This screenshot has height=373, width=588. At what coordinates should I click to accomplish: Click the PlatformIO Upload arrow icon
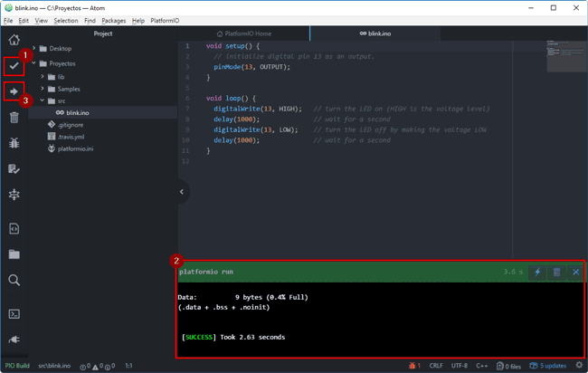tap(14, 91)
